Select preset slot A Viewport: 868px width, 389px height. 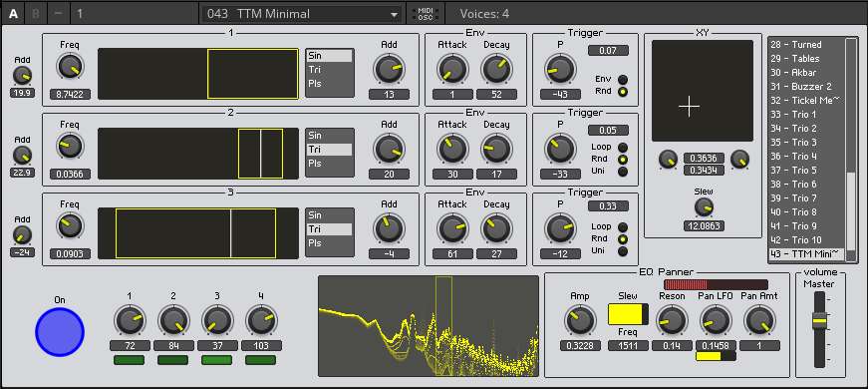tap(13, 13)
